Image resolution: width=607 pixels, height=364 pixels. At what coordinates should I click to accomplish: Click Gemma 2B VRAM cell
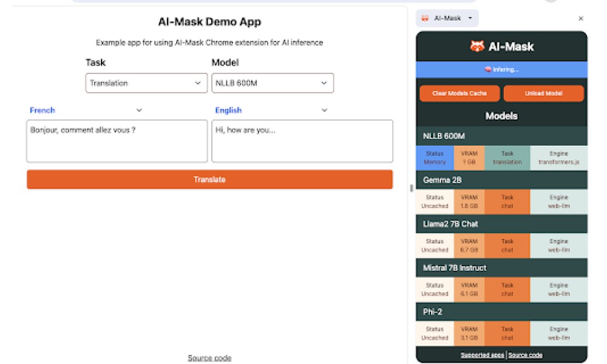[469, 201]
